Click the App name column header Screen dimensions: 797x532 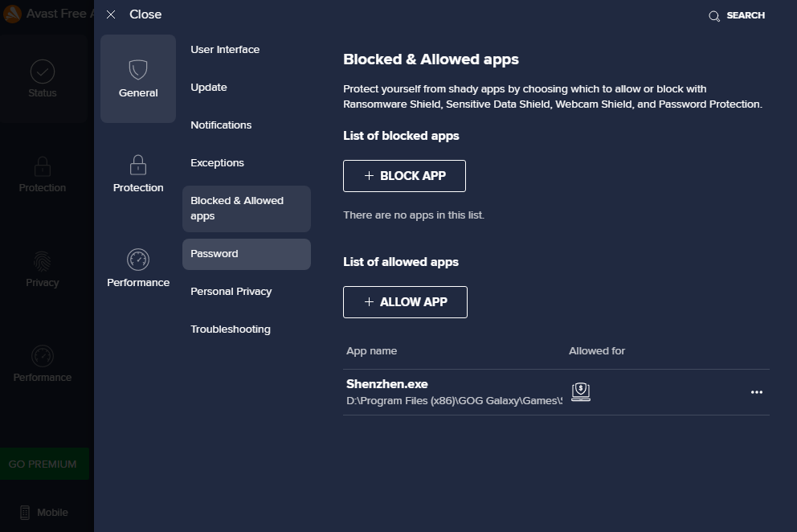[x=371, y=351]
